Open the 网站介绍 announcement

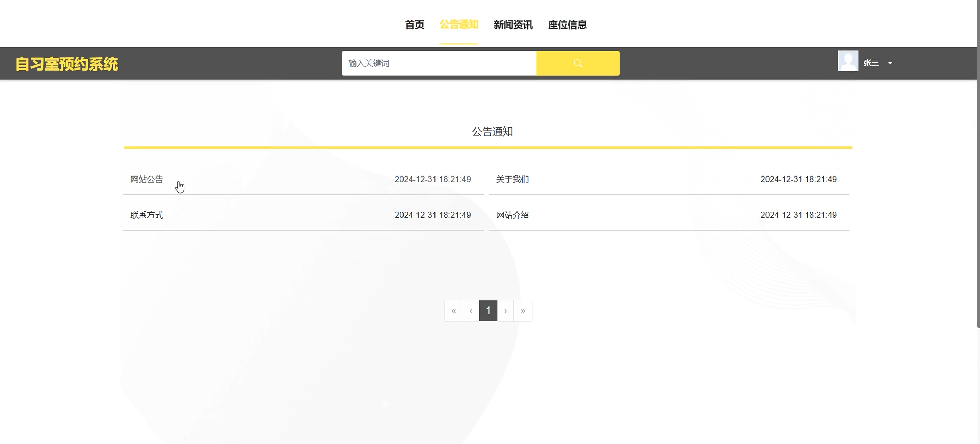tap(512, 215)
